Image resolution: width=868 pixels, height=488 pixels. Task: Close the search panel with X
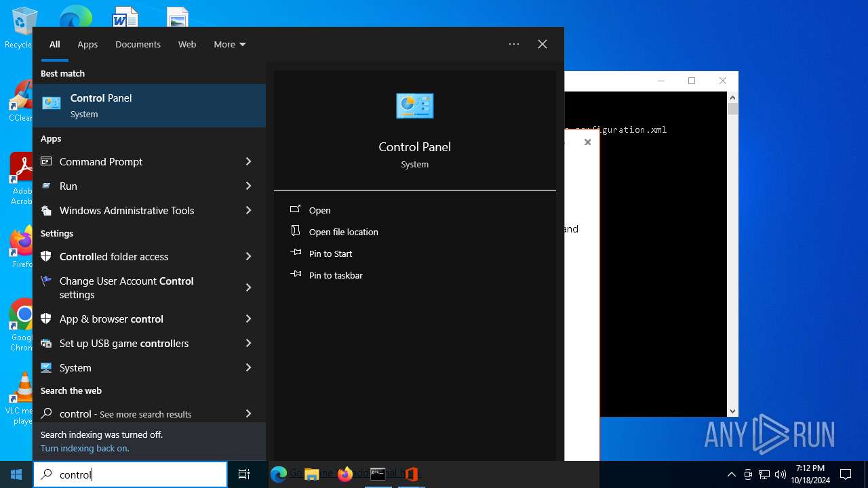point(542,44)
